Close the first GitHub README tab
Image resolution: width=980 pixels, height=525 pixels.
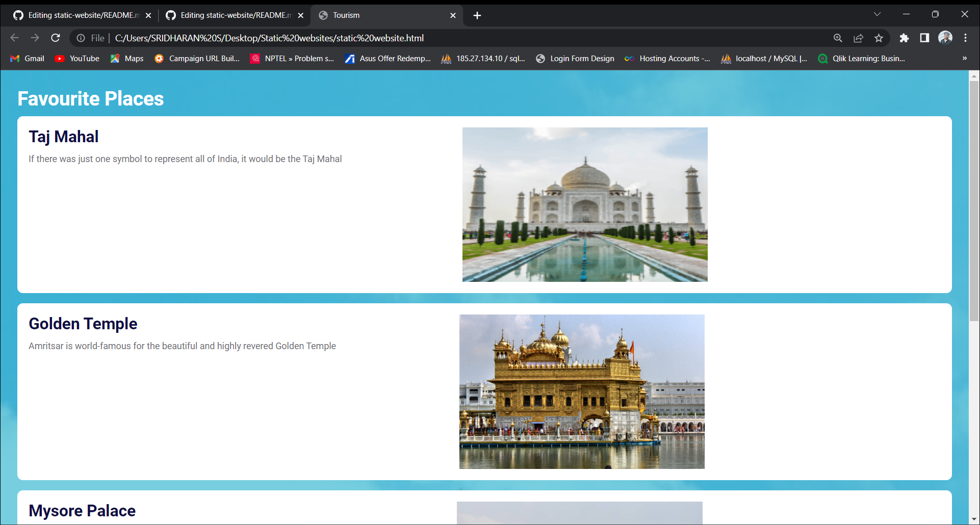[148, 15]
